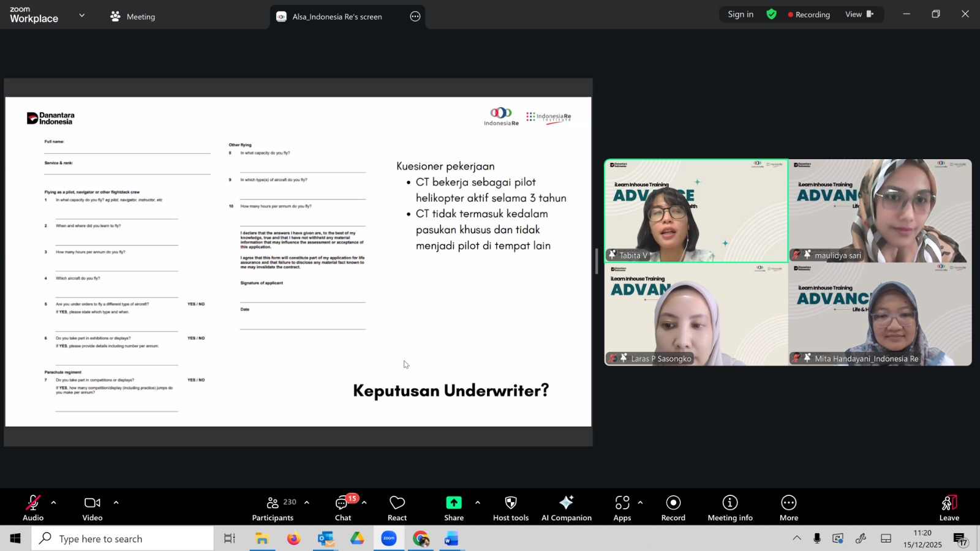The width and height of the screenshot is (980, 551).
Task: Unmute the microphone Audio button
Action: point(33,508)
